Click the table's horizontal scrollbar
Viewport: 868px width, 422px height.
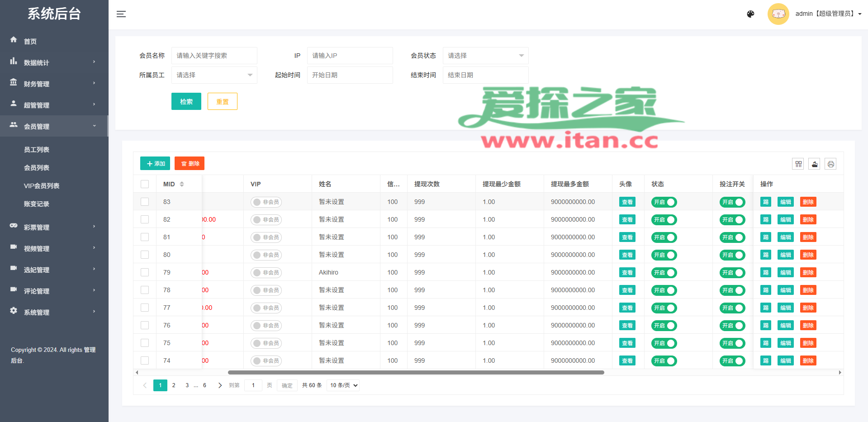[x=416, y=373]
